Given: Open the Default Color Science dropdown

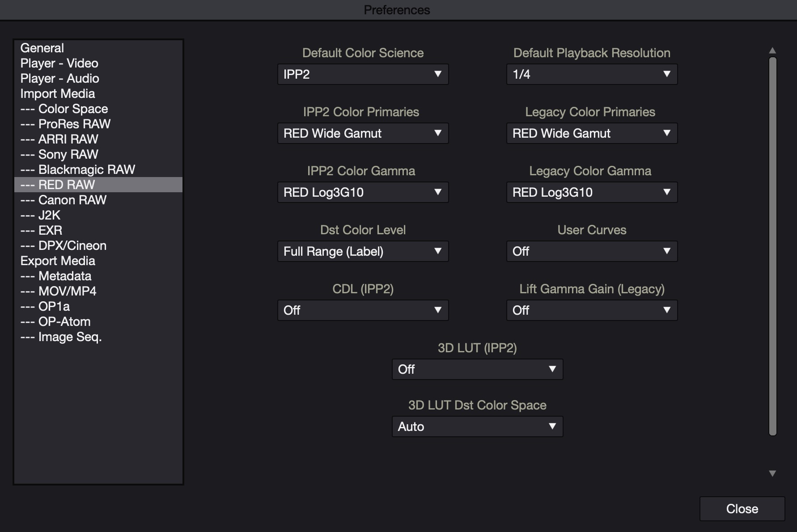Looking at the screenshot, I should click(x=362, y=74).
